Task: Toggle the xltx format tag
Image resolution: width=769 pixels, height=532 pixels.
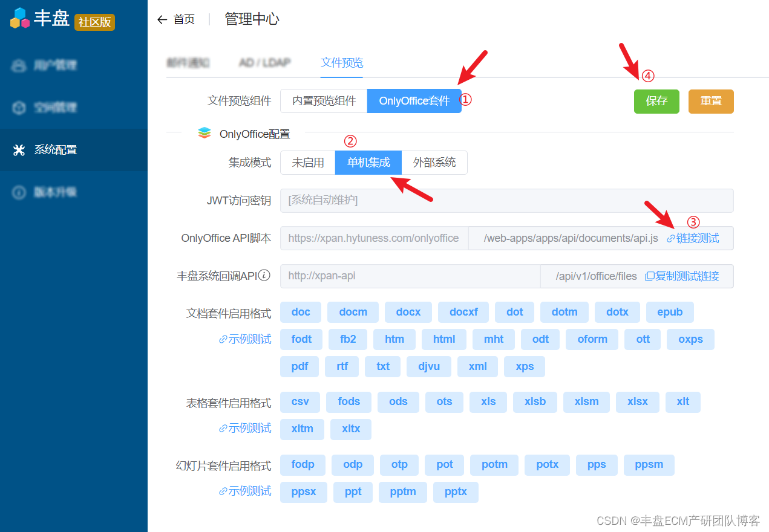Action: (351, 429)
